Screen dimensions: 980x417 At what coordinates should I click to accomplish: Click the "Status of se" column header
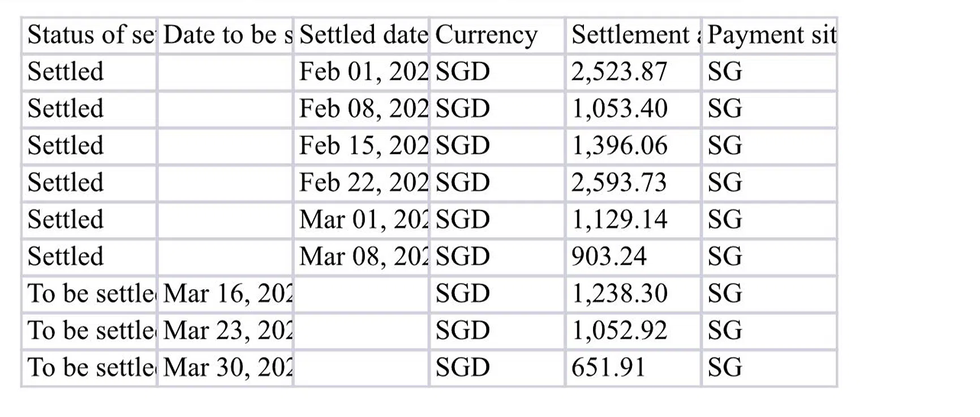click(89, 35)
